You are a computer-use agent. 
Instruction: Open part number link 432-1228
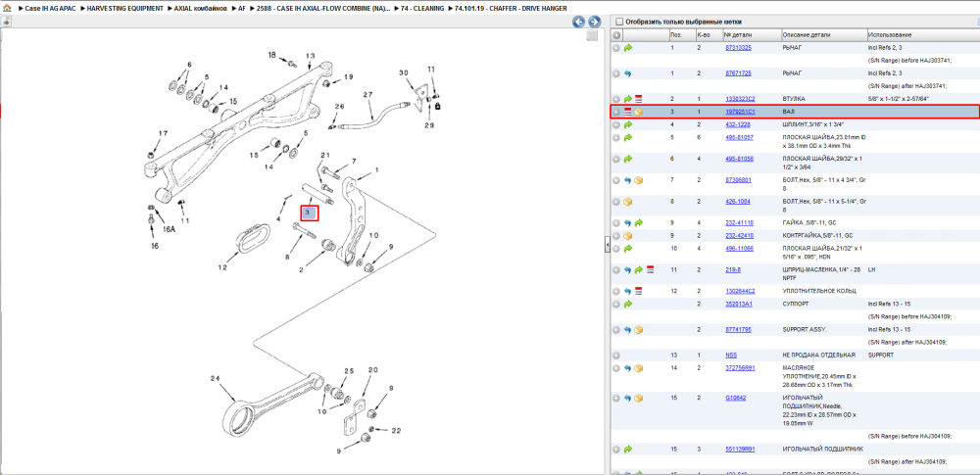[x=738, y=125]
